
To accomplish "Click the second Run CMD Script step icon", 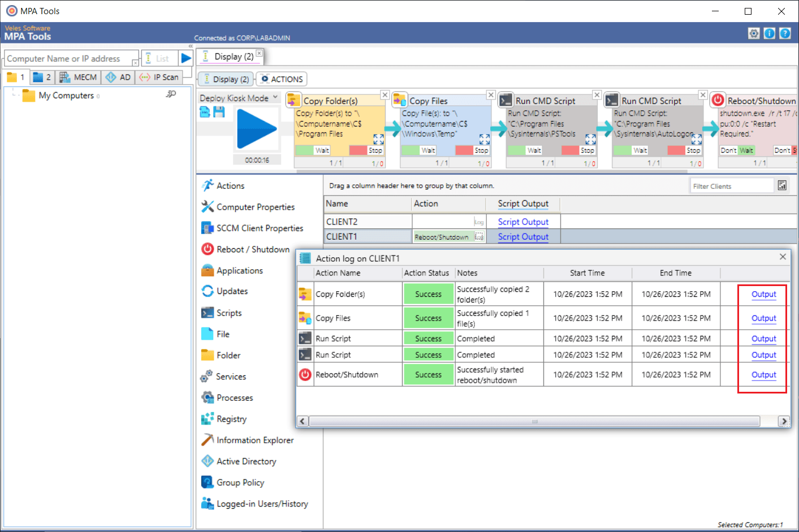I will [612, 100].
